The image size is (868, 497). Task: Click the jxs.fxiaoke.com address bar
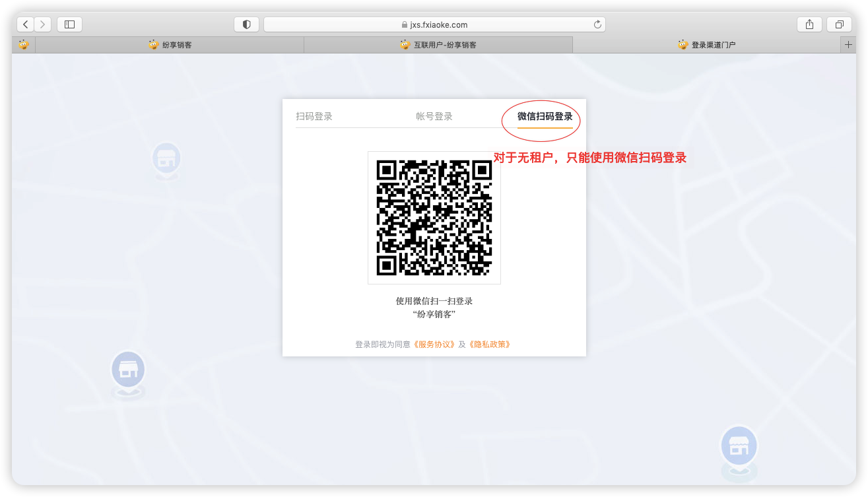pyautogui.click(x=434, y=24)
